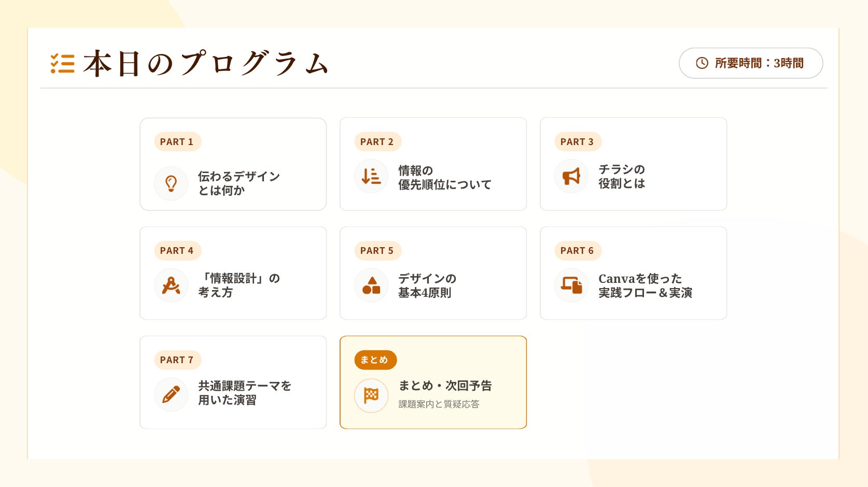The width and height of the screenshot is (868, 487).
Task: Click the sort-order icon in Part 2
Action: 371,176
